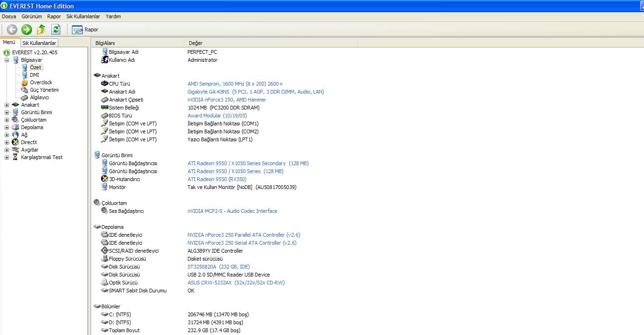Click the Up level arrow icon
This screenshot has height=335, width=644.
(x=41, y=29)
